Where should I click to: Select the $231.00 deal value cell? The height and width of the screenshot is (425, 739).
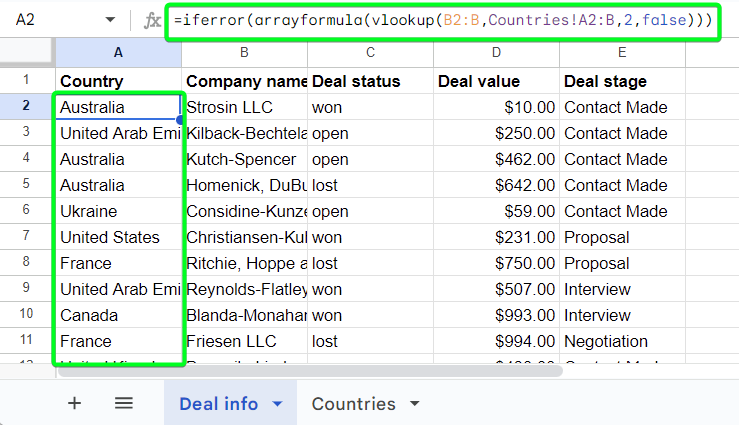pyautogui.click(x=496, y=237)
